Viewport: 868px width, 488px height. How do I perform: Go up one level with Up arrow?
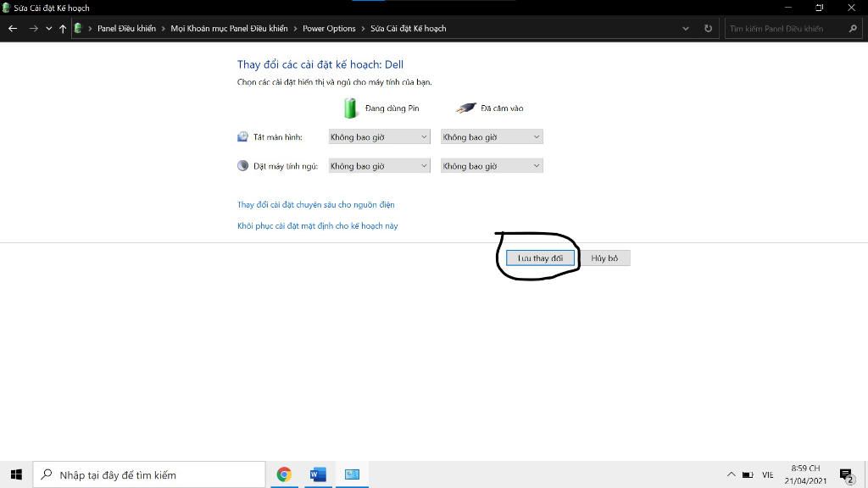63,28
